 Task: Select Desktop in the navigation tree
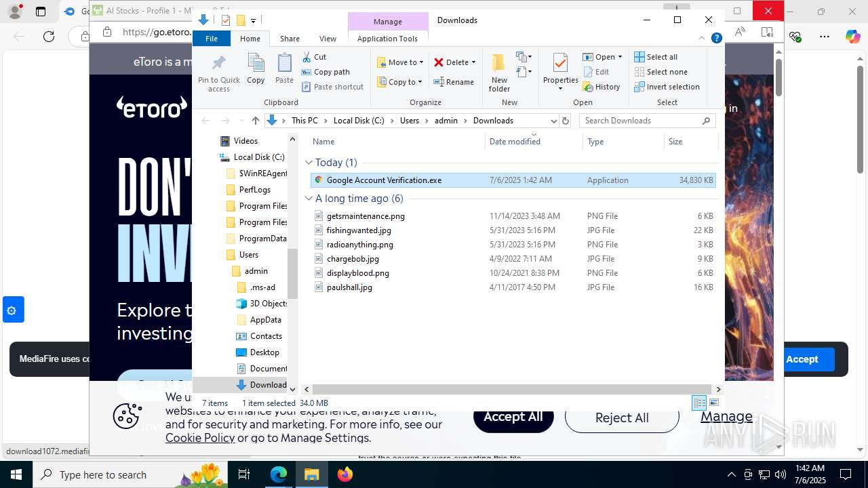point(264,352)
